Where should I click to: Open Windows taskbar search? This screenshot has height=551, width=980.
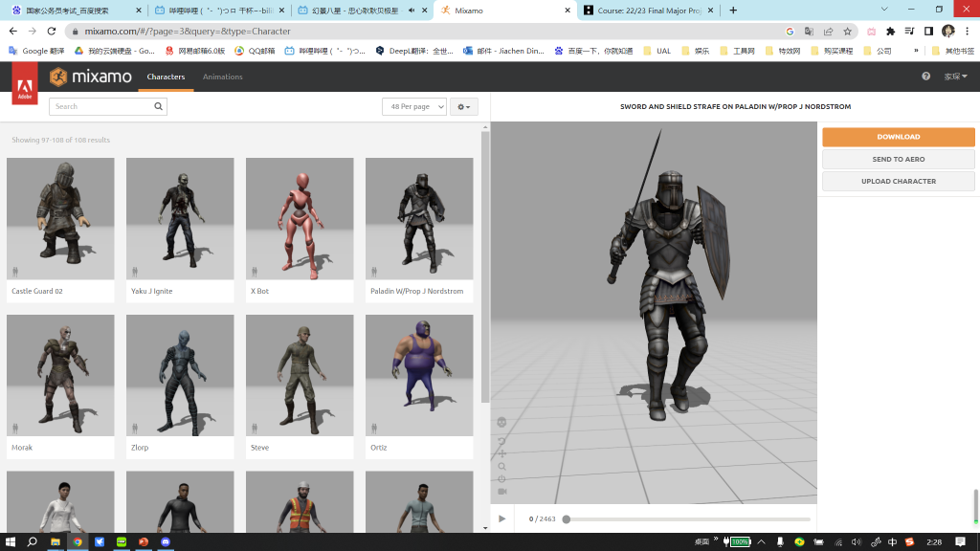(32, 541)
